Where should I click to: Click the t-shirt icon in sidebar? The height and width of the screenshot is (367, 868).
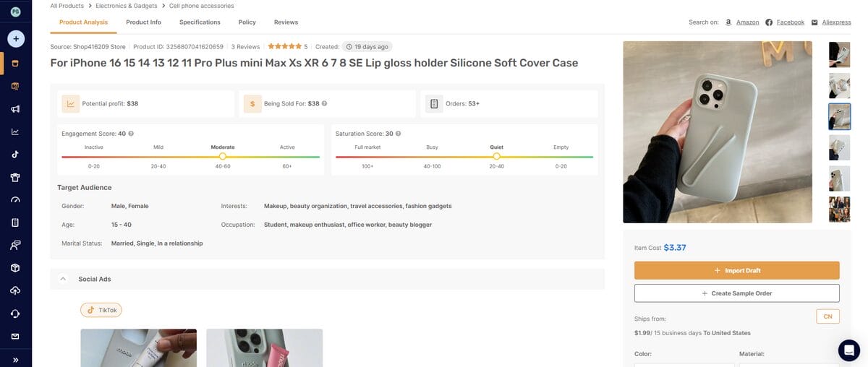click(x=15, y=177)
